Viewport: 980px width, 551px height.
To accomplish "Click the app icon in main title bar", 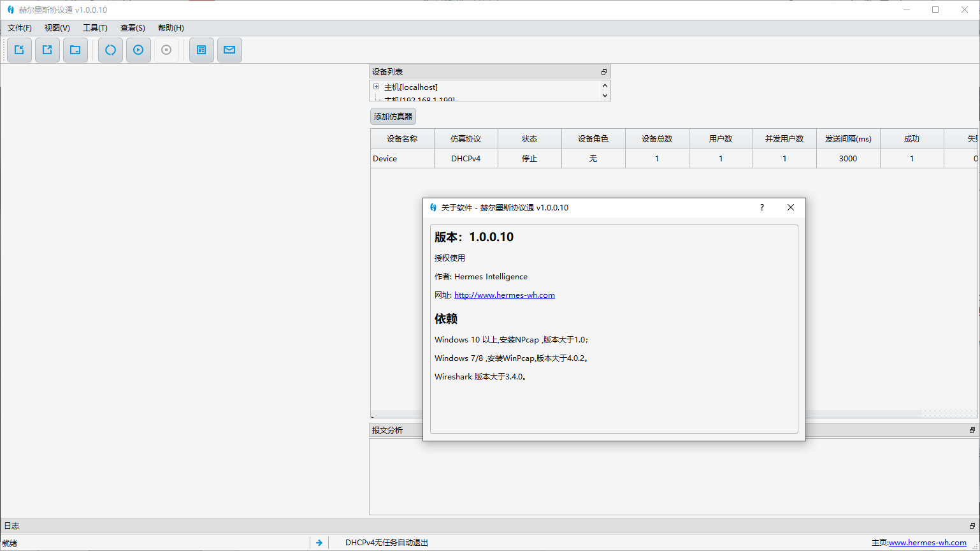I will [10, 10].
